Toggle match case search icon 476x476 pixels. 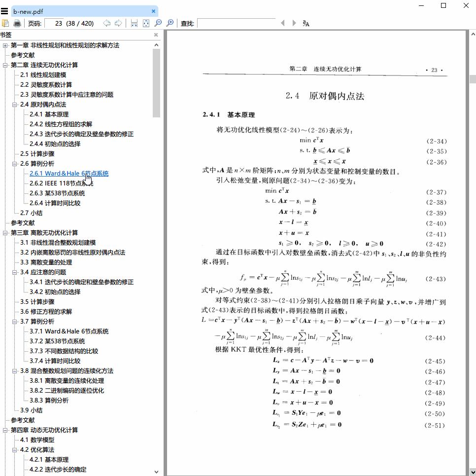coord(306,23)
